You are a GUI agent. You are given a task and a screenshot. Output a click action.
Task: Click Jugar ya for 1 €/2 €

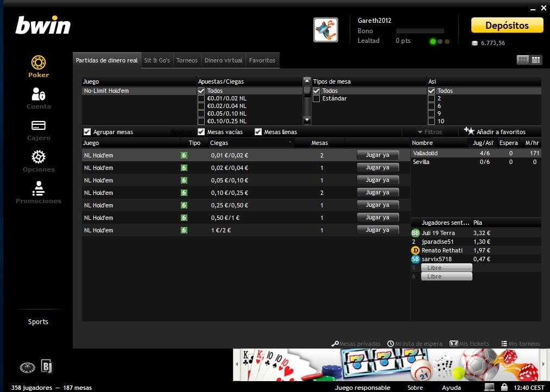click(377, 230)
